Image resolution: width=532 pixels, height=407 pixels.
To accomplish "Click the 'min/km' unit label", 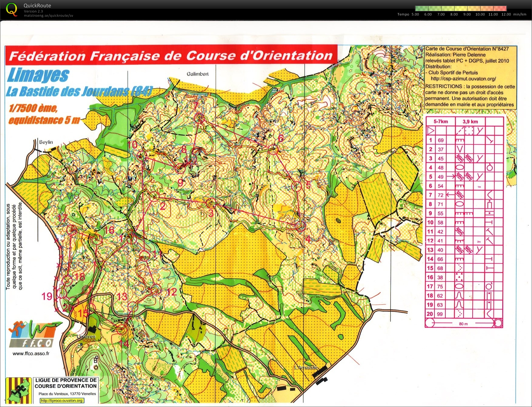I will tap(520, 14).
